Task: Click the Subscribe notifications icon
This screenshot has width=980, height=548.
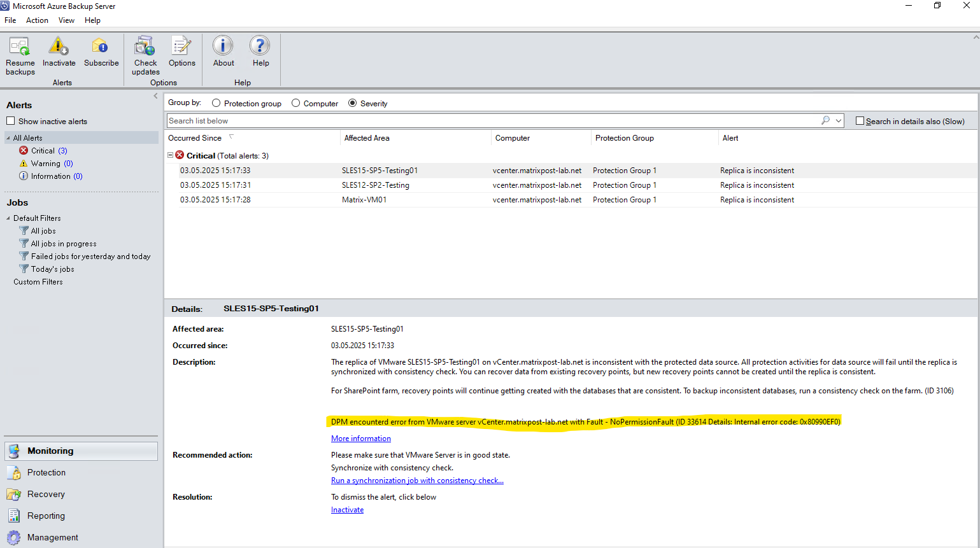Action: (x=101, y=46)
